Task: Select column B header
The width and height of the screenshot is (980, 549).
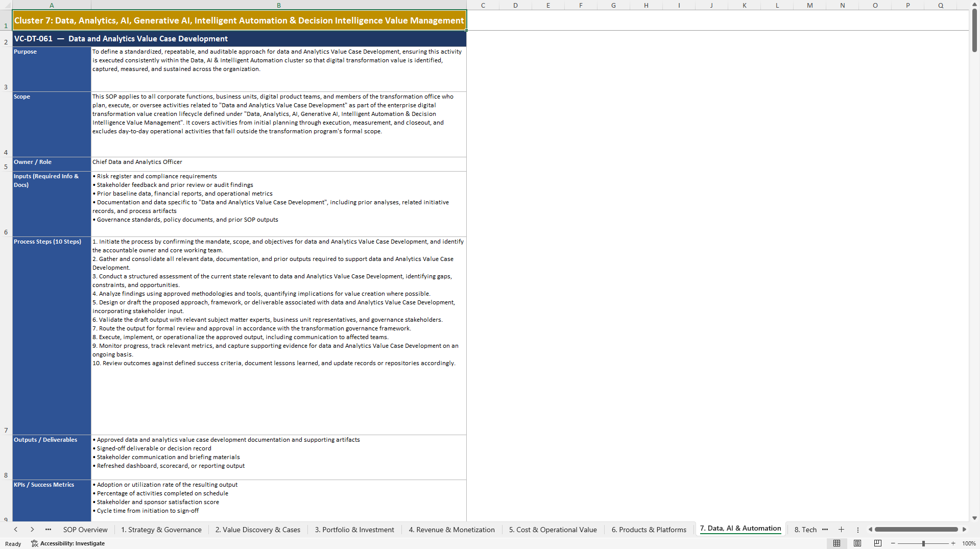Action: tap(279, 5)
